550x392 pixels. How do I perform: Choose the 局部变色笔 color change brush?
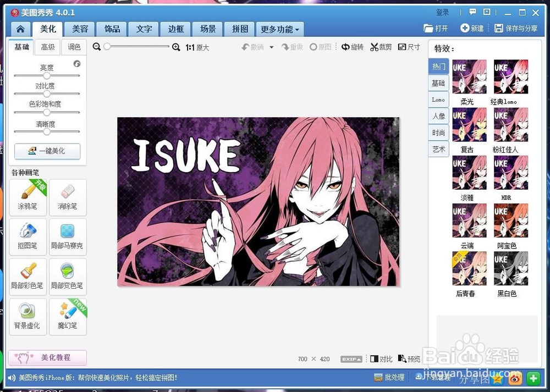[68, 277]
